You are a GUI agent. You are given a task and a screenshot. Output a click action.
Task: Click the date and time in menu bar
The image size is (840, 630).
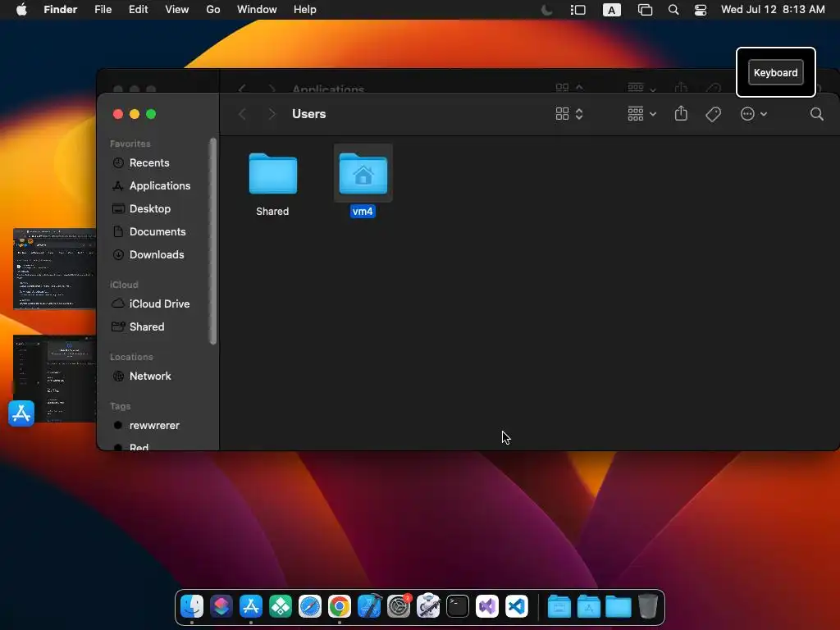pos(773,10)
